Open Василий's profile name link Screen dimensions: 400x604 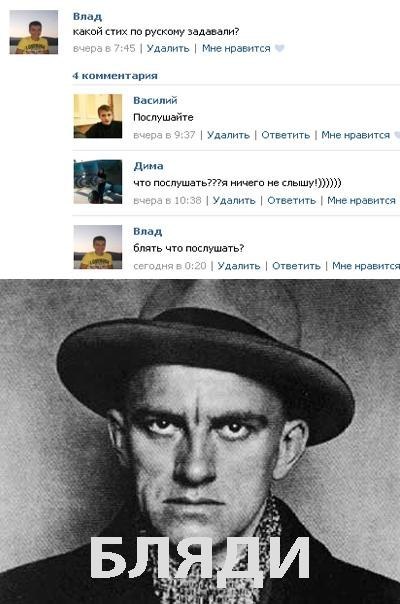coord(155,100)
